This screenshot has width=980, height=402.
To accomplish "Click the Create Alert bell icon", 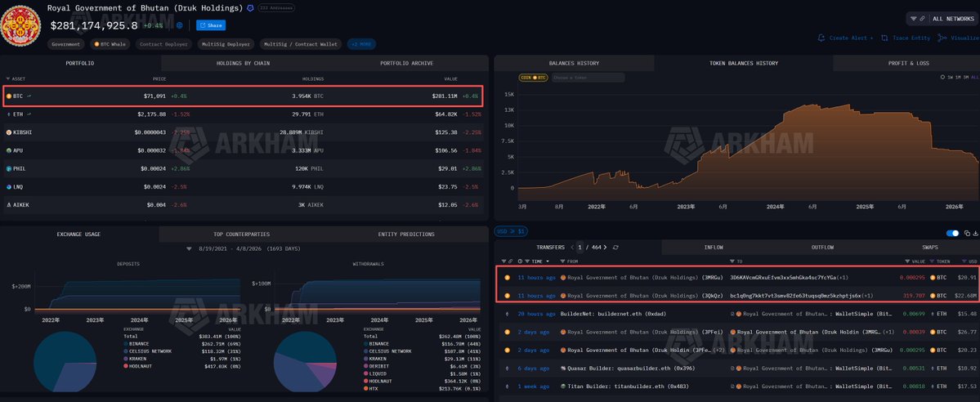I will [x=821, y=38].
